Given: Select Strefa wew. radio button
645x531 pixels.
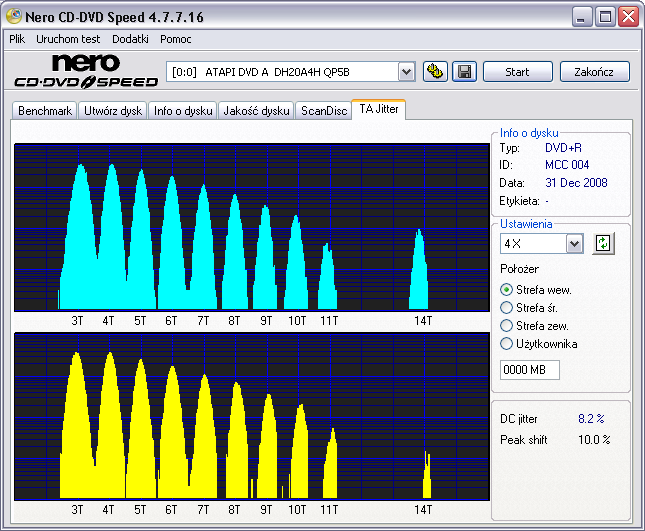Looking at the screenshot, I should coord(506,290).
